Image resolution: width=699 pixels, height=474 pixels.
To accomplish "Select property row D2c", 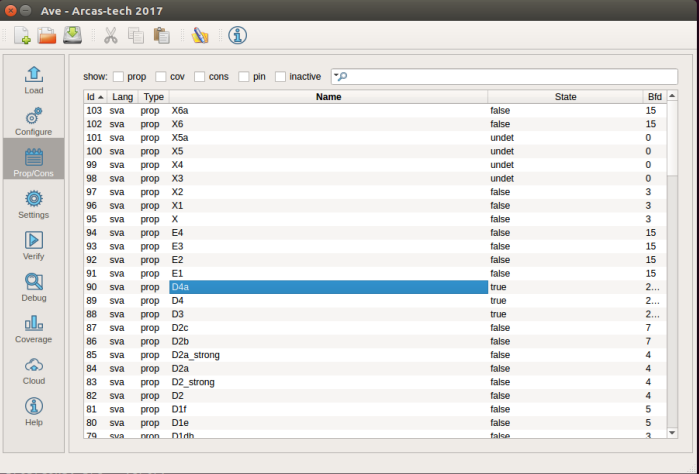I will pyautogui.click(x=375, y=328).
